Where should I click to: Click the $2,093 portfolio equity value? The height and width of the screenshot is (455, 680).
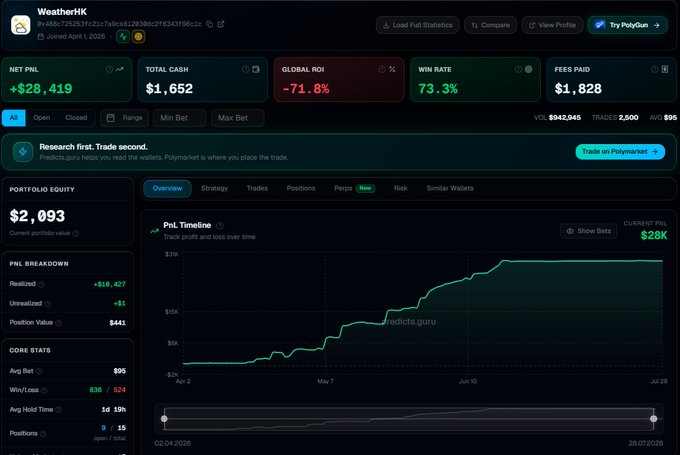coord(37,216)
